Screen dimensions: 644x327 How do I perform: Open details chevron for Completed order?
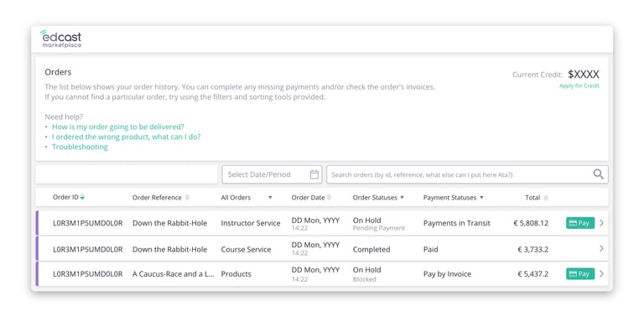601,248
